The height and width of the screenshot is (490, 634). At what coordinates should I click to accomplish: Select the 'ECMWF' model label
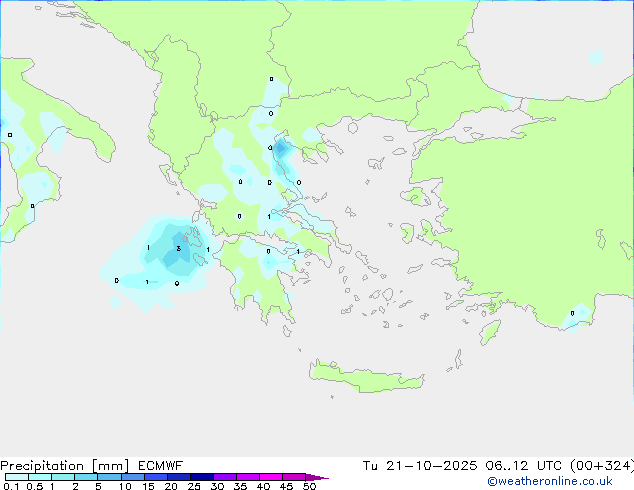coord(161,466)
